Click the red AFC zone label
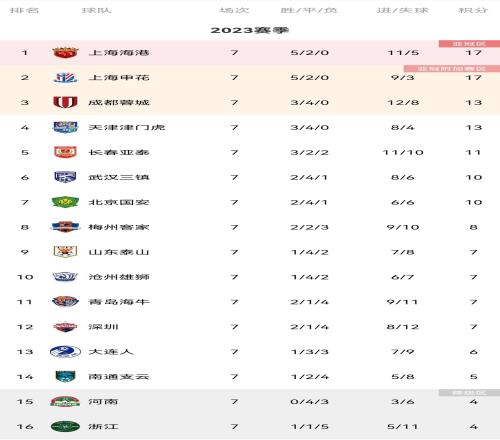The height and width of the screenshot is (440, 500). coord(469,44)
